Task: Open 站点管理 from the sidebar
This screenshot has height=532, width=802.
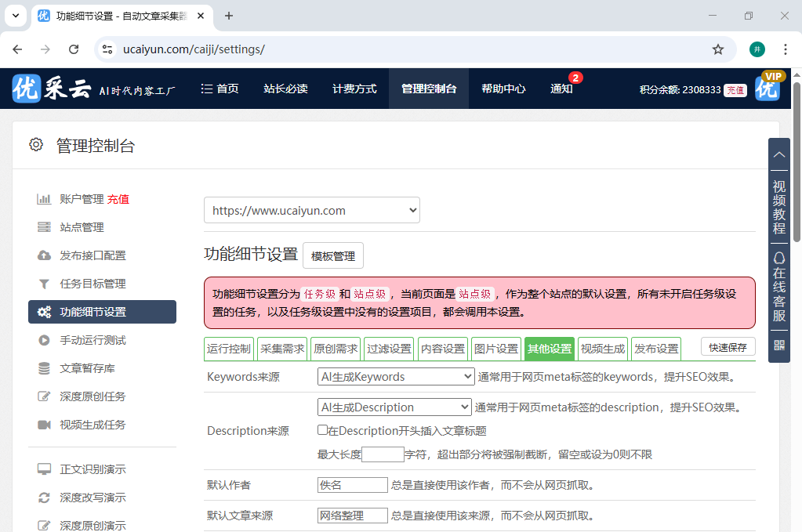Action: tap(83, 226)
